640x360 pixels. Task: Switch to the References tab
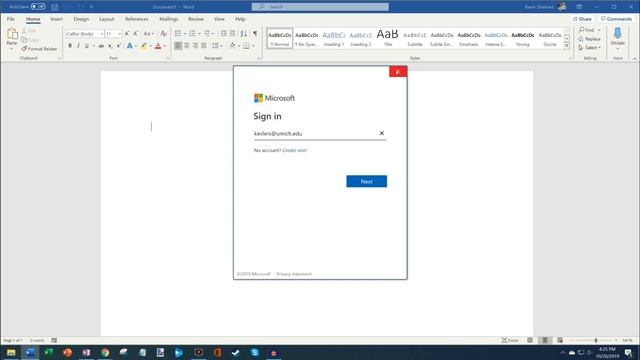tap(137, 19)
